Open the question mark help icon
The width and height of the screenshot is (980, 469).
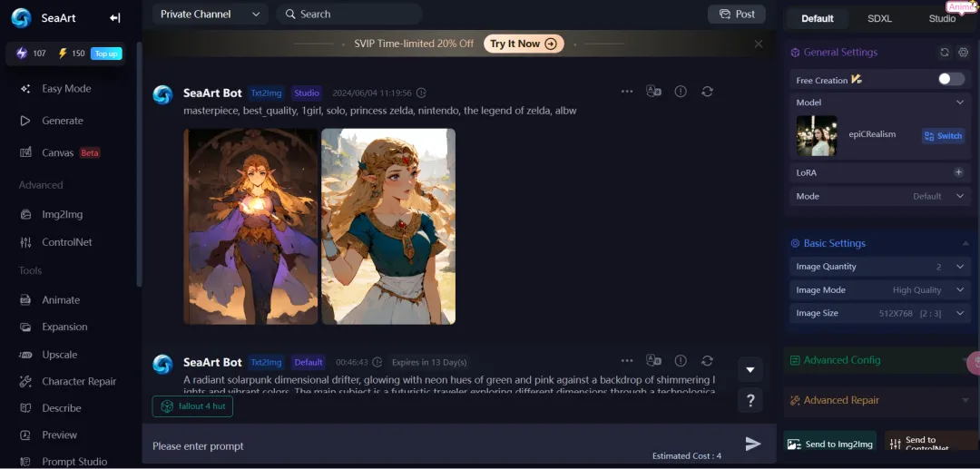pos(750,400)
